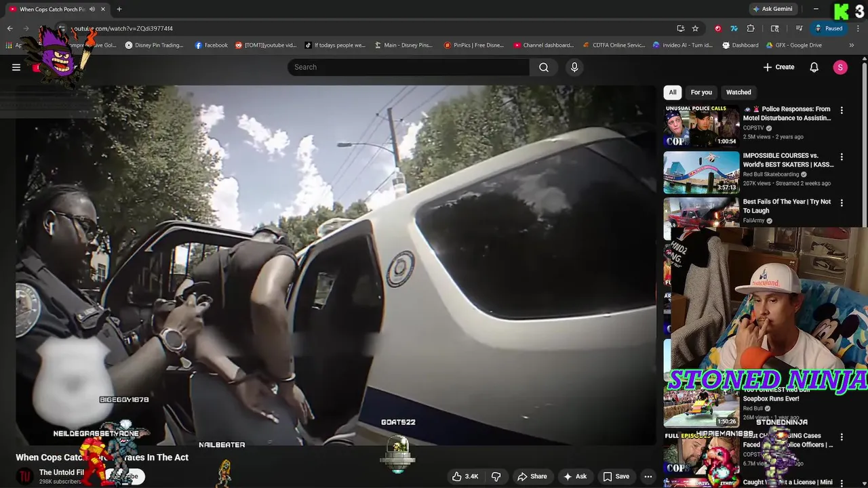
Task: Click the search magnifier button
Action: (x=544, y=67)
